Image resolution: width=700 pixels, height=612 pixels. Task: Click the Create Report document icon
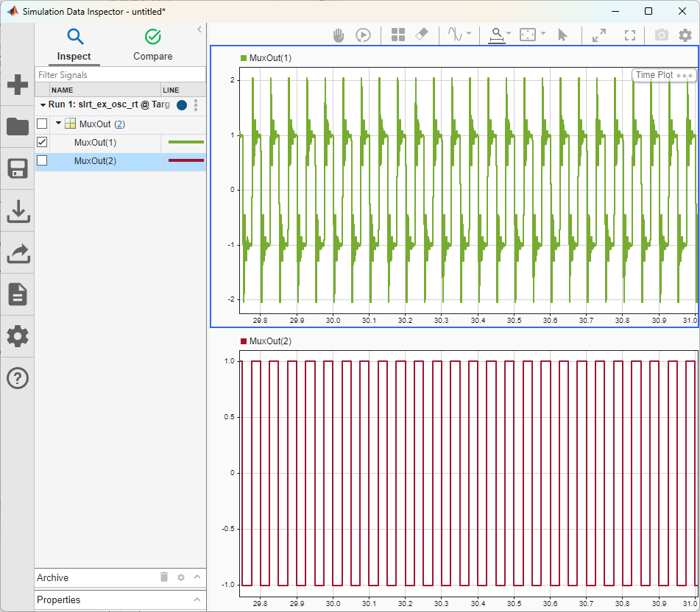pyautogui.click(x=17, y=294)
